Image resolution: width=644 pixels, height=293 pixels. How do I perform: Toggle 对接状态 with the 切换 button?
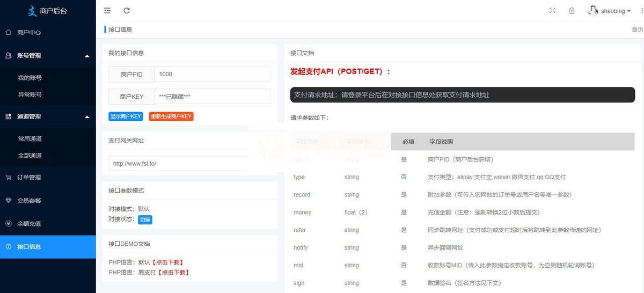[x=145, y=219]
